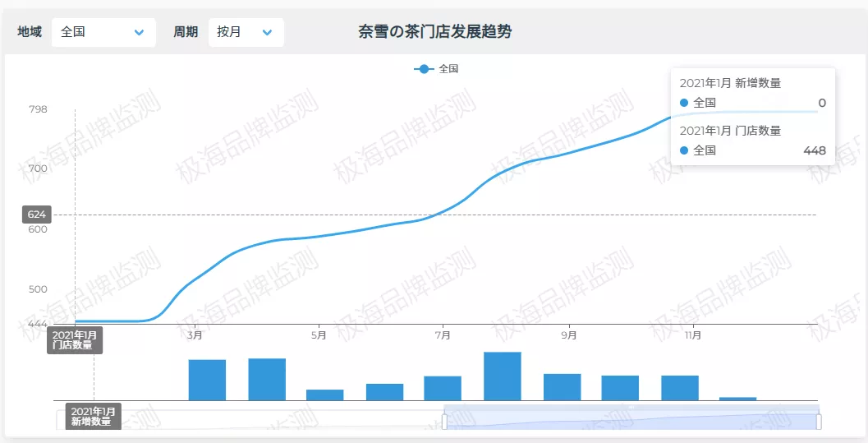Click the 3月 x-axis label
This screenshot has height=443, width=868.
pos(195,335)
